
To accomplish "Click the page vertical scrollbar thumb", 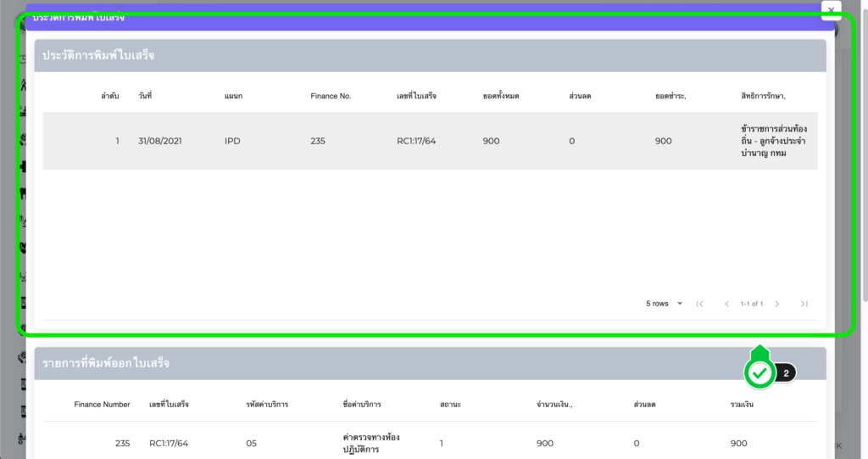I will (863, 153).
